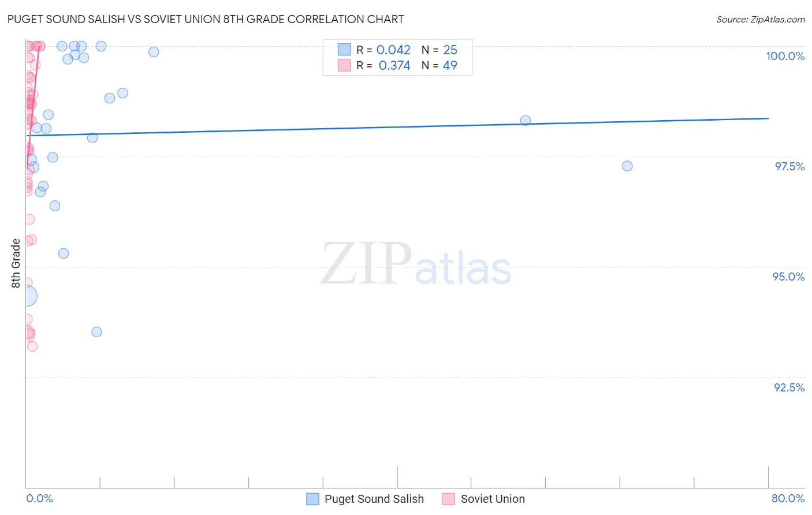Screen dimensions: 812x515
Task: Click the large blue bubble near 94.5%
Action: (x=27, y=296)
